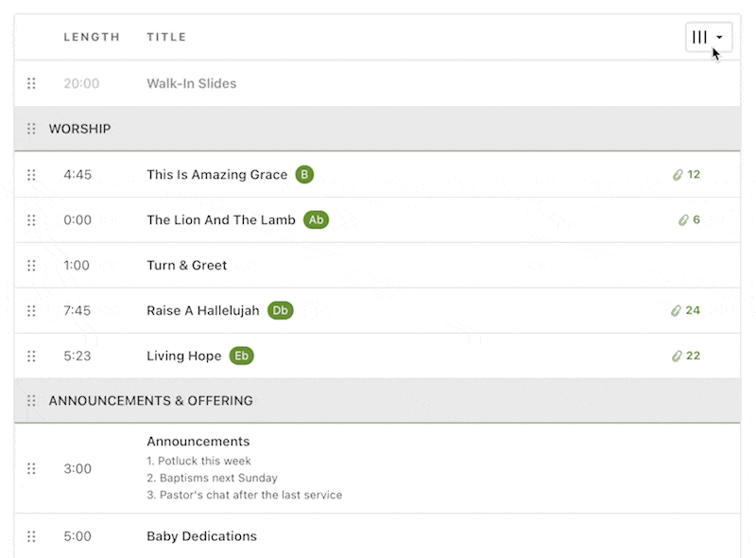The image size is (756, 558).
Task: Show the 22 attachments for Living Hope
Action: point(686,357)
